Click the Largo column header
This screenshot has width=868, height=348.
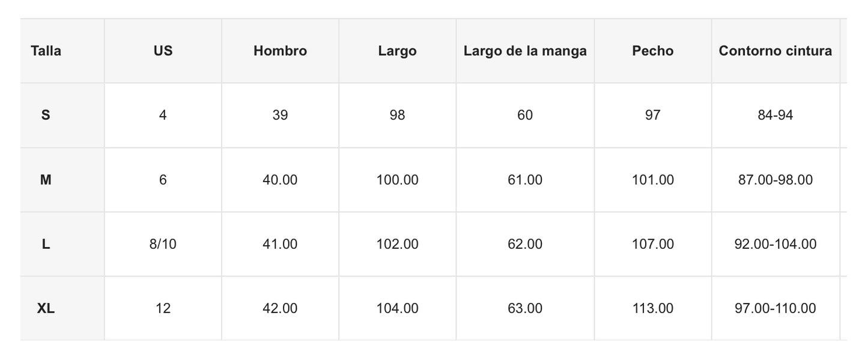[x=397, y=51]
